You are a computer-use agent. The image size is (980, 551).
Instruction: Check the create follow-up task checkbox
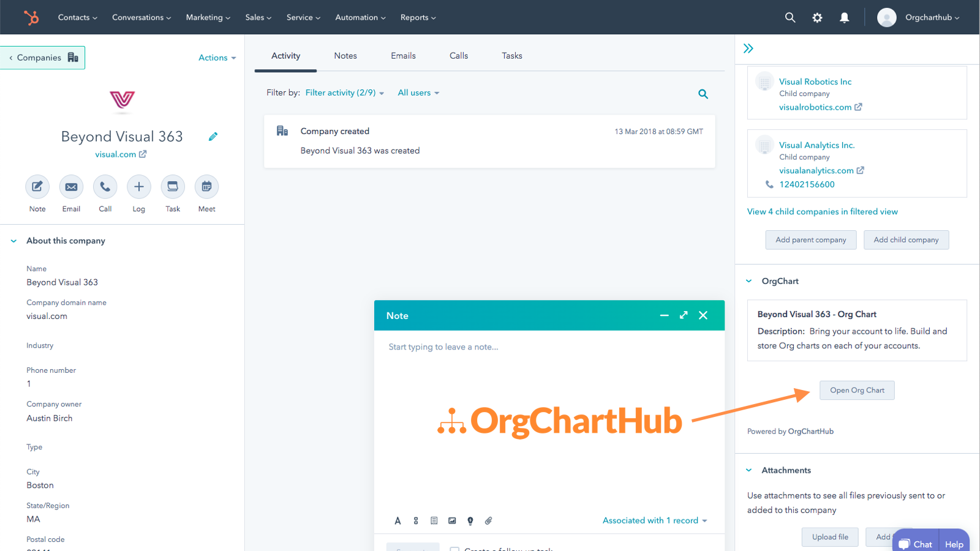click(454, 549)
